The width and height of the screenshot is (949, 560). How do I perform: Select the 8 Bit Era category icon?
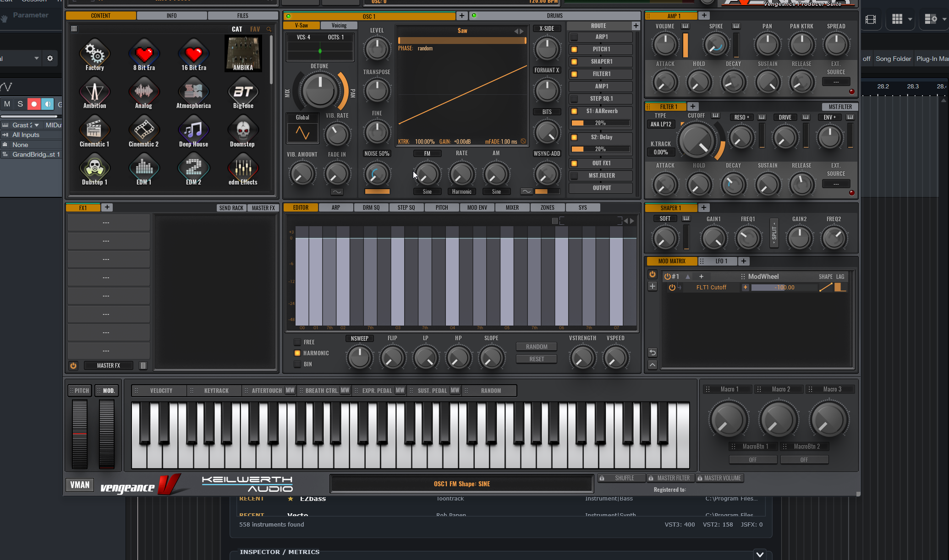(144, 54)
